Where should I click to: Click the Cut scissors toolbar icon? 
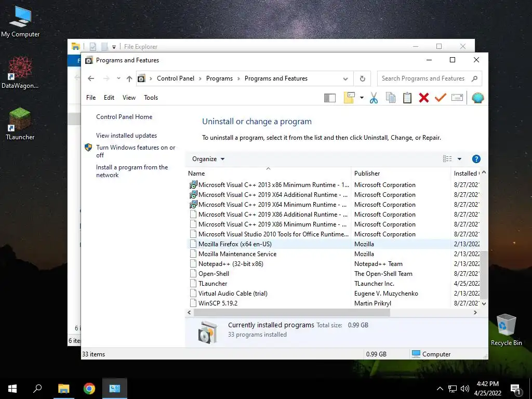(x=374, y=98)
